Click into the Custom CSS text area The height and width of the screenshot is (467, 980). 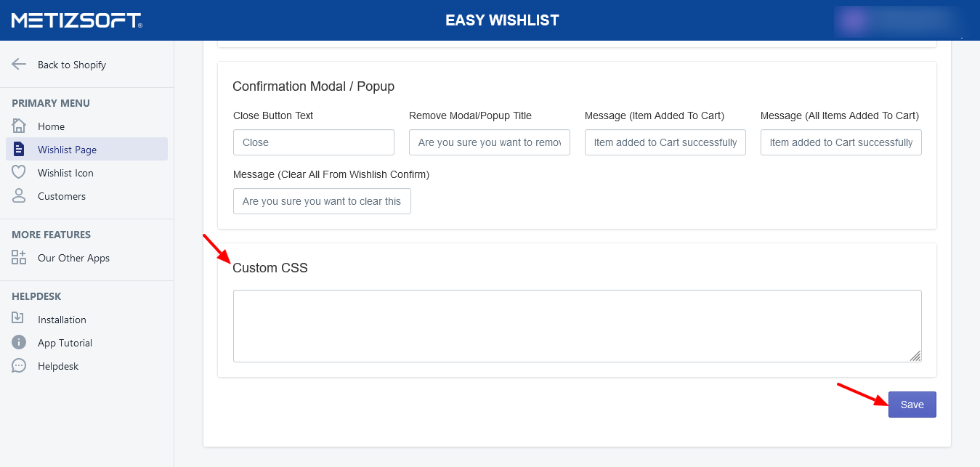(577, 325)
